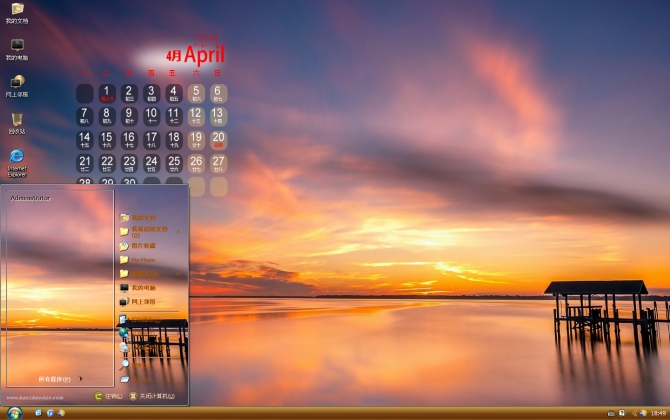
Task: Select My Music in the Start menu
Action: tap(142, 259)
